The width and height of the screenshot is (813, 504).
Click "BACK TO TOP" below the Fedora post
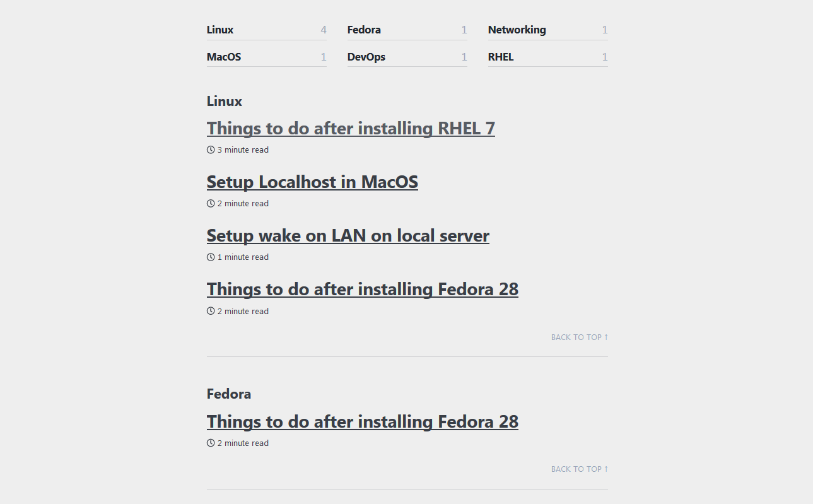coord(579,469)
